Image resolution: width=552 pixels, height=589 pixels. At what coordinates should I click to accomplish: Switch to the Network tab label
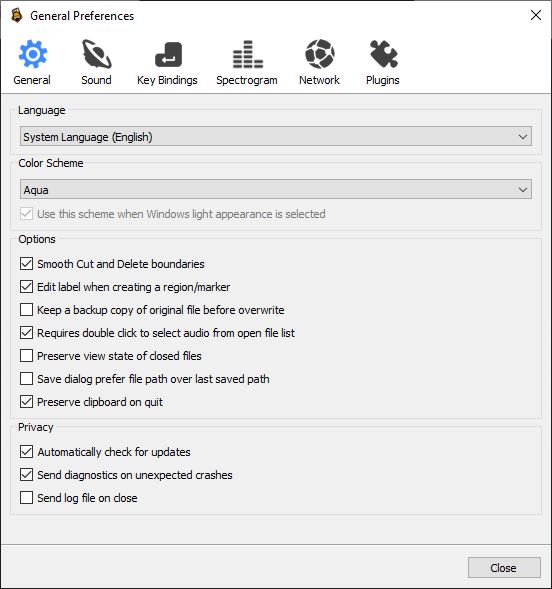(319, 80)
